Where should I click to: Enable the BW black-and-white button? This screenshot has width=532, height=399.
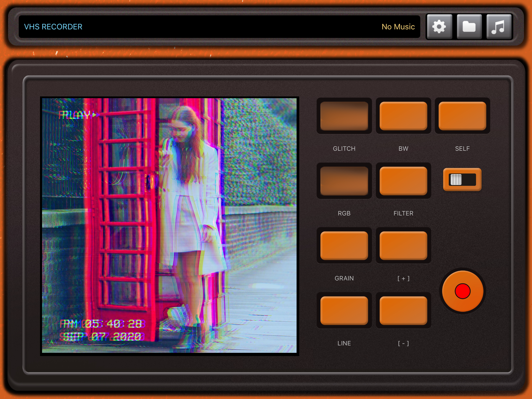point(403,116)
